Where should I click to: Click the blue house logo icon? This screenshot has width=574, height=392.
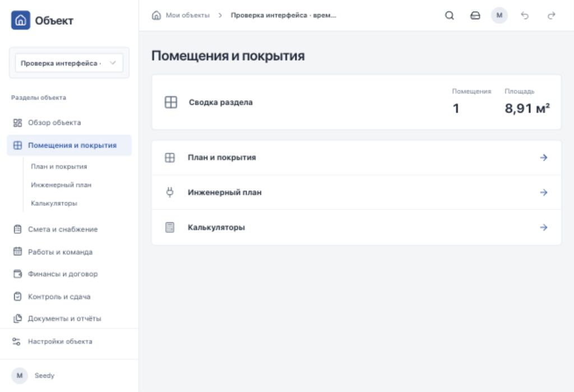pos(21,20)
